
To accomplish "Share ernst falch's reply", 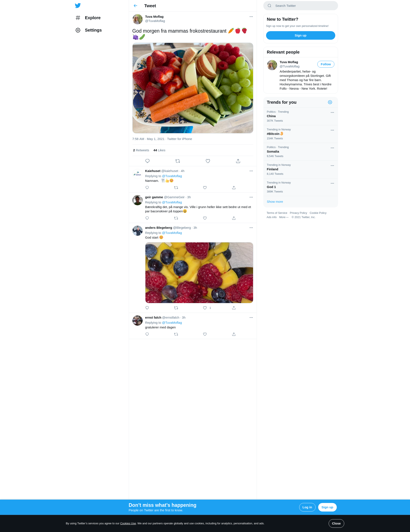I will point(234,334).
